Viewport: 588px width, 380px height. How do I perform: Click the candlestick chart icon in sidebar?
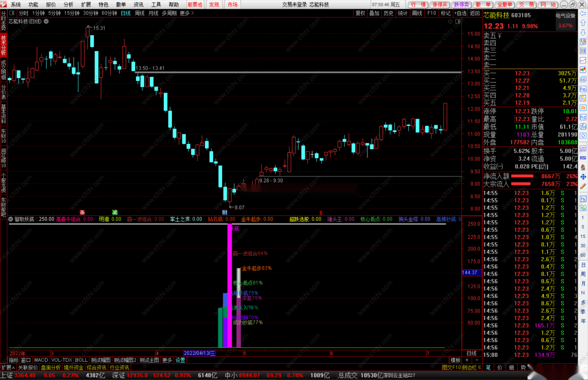coord(583,70)
